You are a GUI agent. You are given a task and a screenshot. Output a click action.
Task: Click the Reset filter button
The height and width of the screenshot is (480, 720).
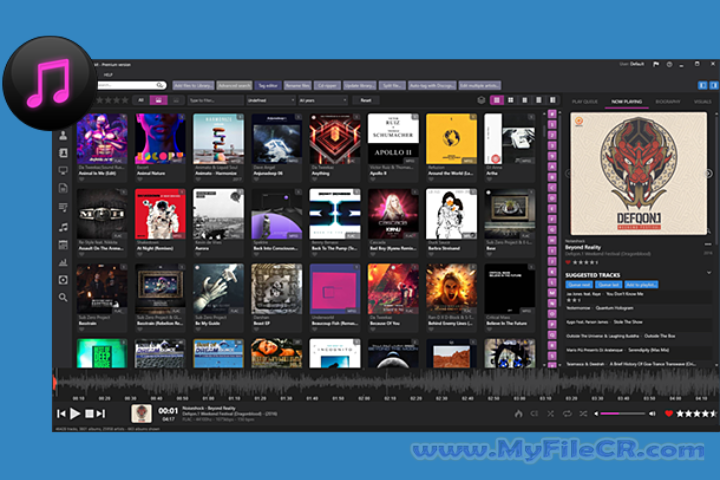366,100
